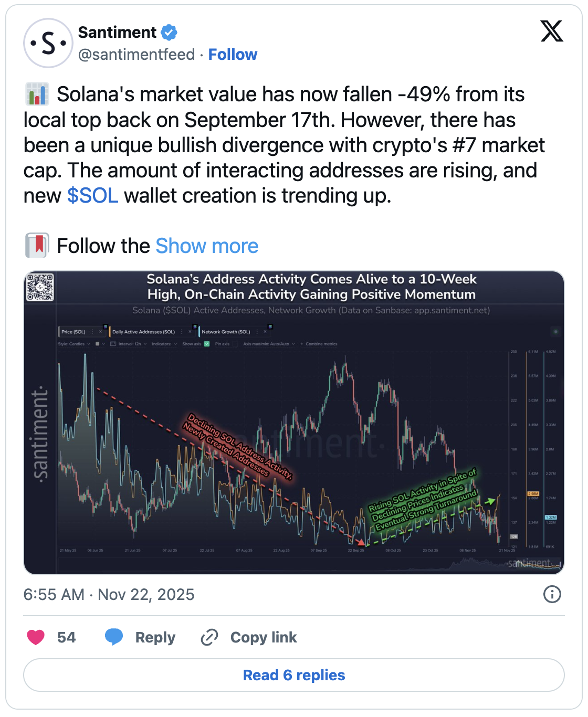Click the Read 6 replies button
Screen dimensions: 588x717
294,675
